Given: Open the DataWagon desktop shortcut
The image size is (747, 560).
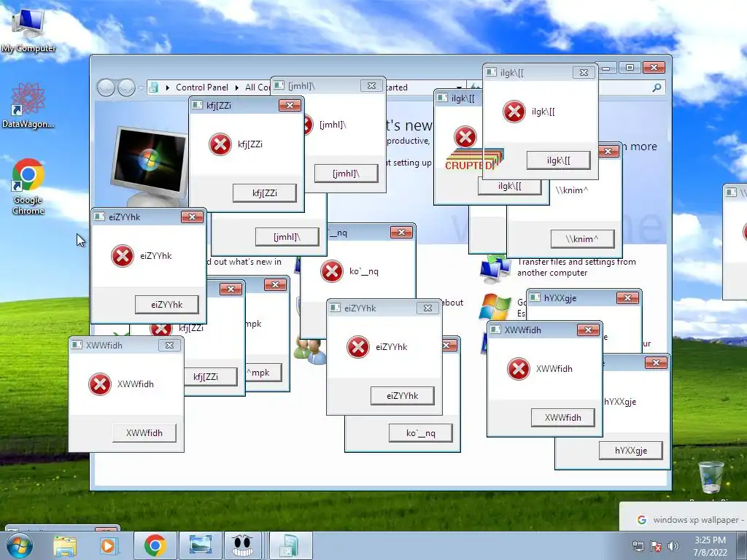Looking at the screenshot, I should [28, 106].
